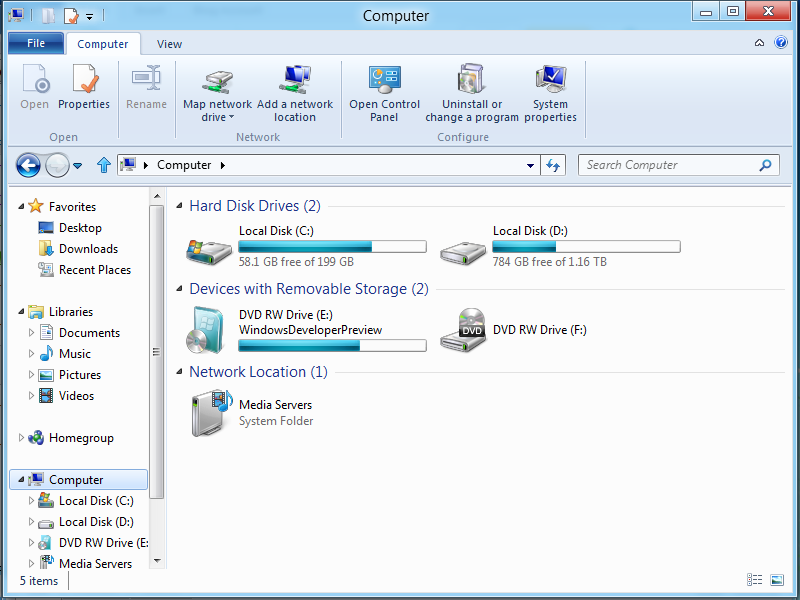Expand the Homegroup tree node

click(x=21, y=438)
